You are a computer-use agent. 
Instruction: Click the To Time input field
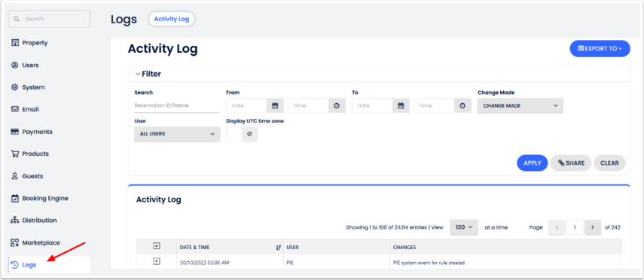click(434, 105)
